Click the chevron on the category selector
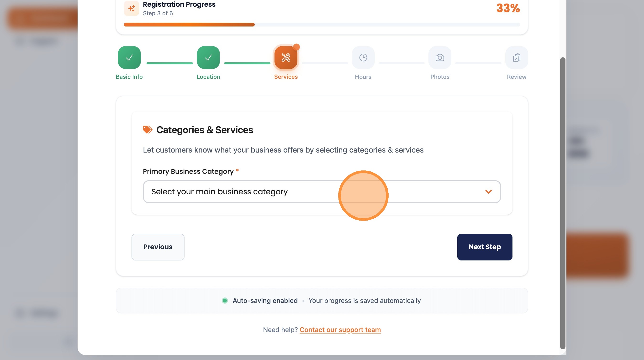Screen dimensions: 644x360 489,192
